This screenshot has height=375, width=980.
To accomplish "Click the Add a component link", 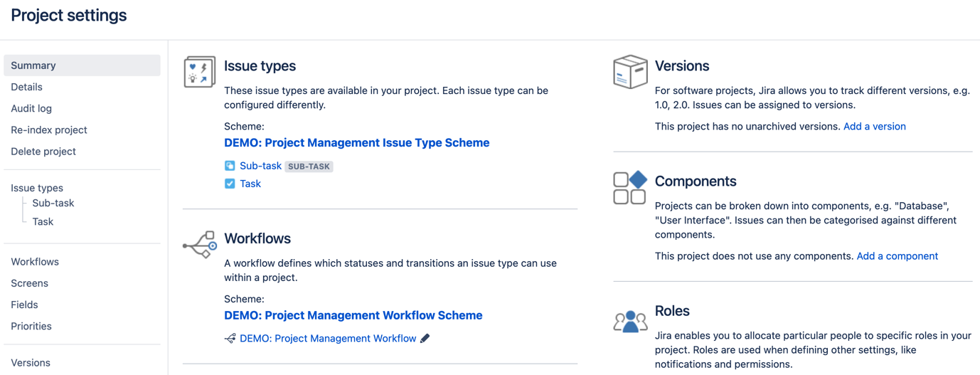I will [x=898, y=256].
